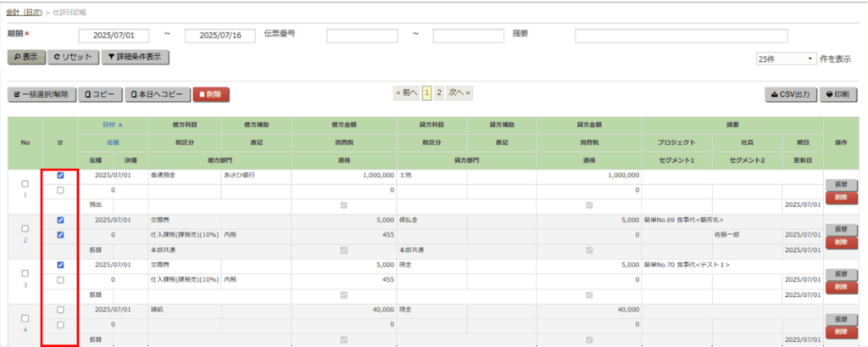Click the リセット button
This screenshot has height=347, width=868.
click(x=73, y=57)
